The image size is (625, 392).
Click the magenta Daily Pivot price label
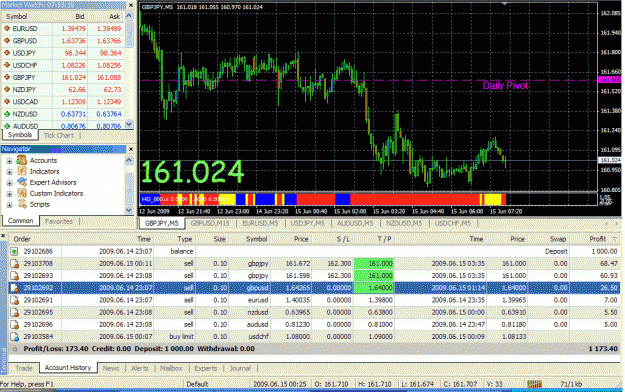(610, 80)
